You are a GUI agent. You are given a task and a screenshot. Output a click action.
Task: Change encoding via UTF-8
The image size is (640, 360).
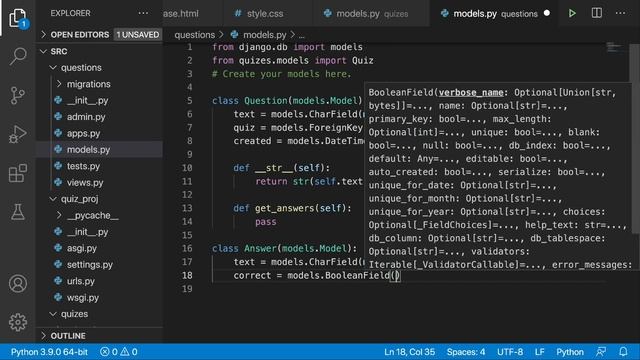[510, 352]
